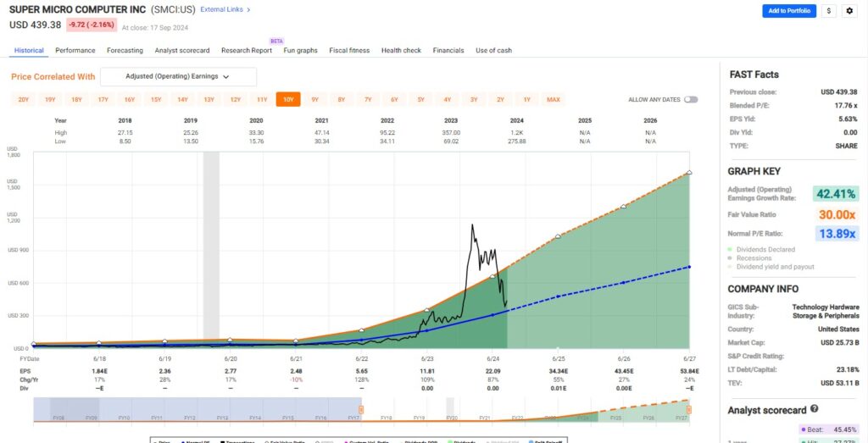
Task: Select the 1Y time range
Action: pos(527,100)
